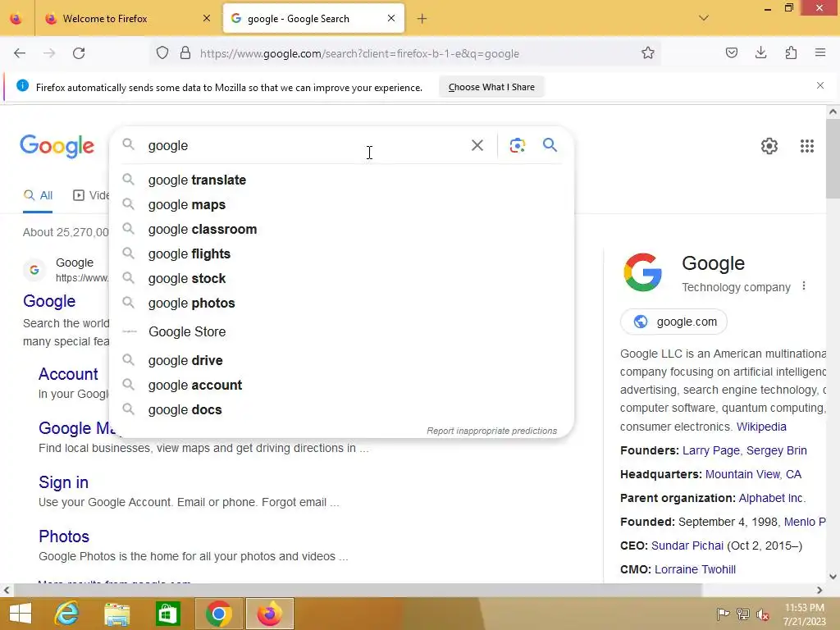
Task: Reload the current page
Action: click(79, 53)
